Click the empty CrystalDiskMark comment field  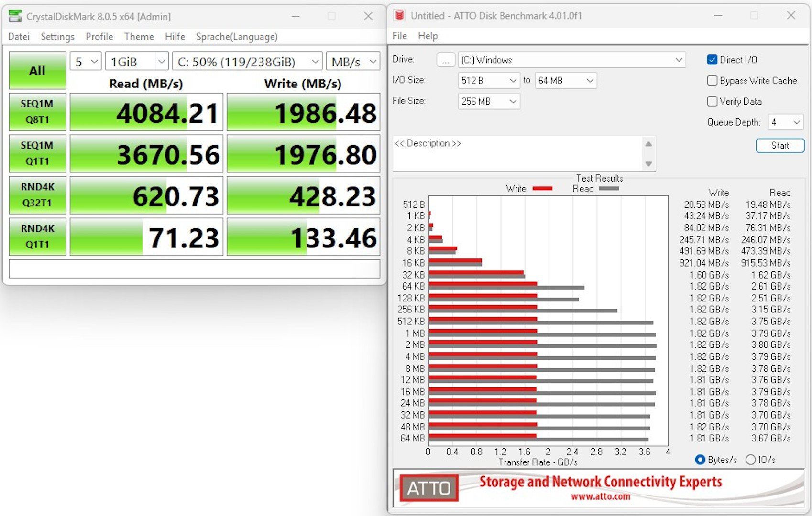pyautogui.click(x=194, y=269)
